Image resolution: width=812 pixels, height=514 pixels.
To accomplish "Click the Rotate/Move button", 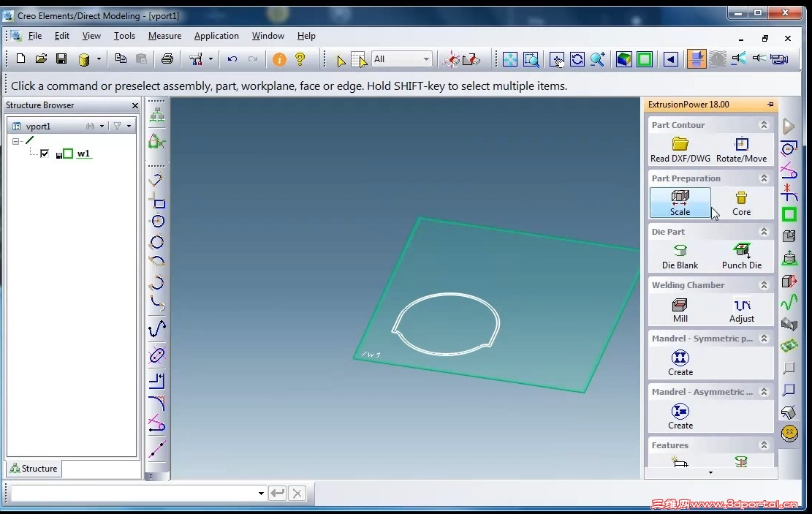I will click(x=742, y=149).
